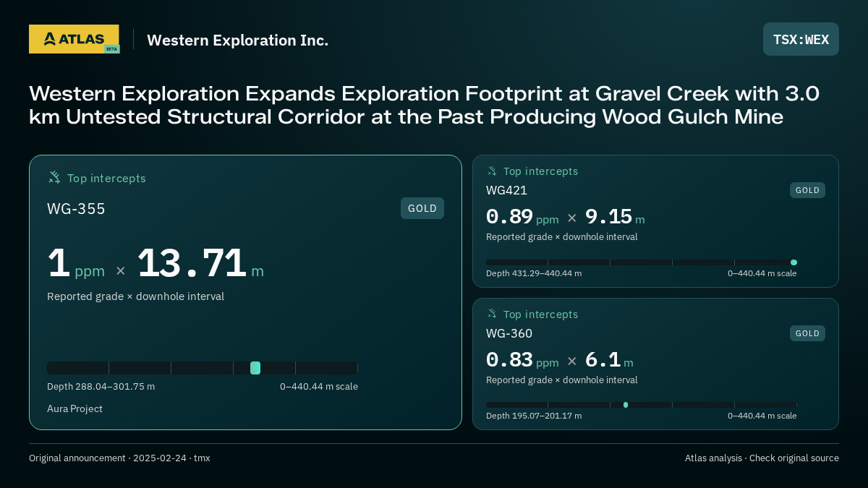This screenshot has width=868, height=488.
Task: Click the GOLD tag on WG-355 card
Action: click(x=422, y=208)
